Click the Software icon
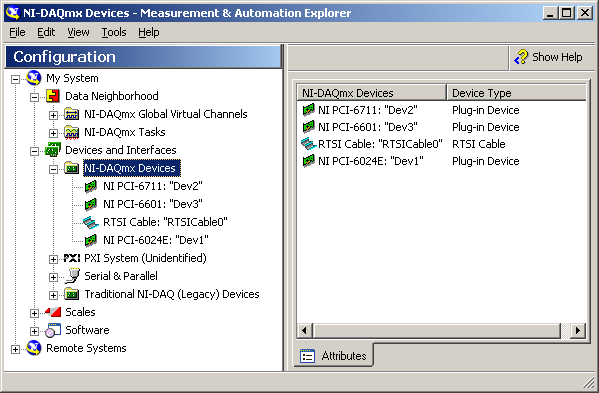This screenshot has height=393, width=599. (53, 330)
